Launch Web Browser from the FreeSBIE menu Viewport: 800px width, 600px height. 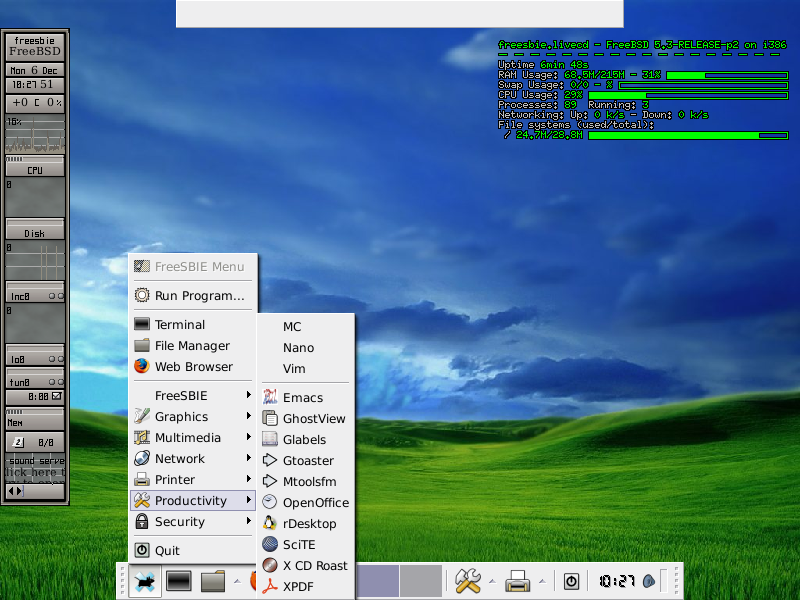(193, 366)
